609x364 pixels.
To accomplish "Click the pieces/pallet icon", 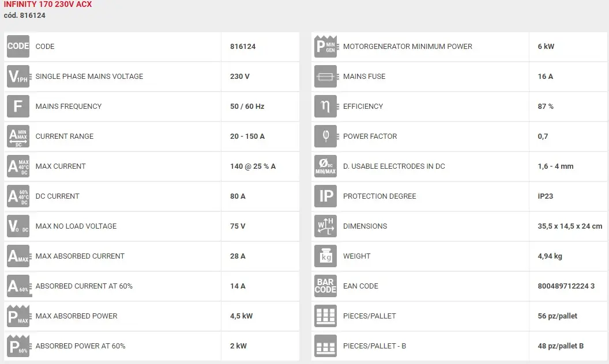I will [325, 316].
